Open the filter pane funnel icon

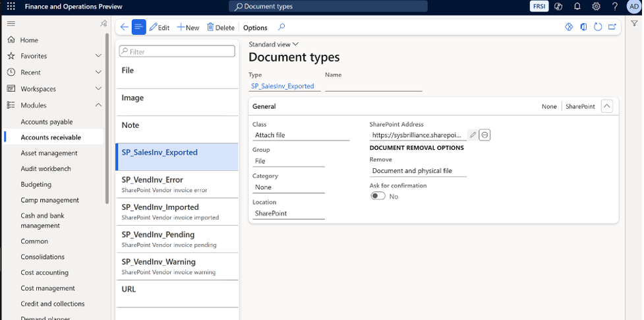click(x=635, y=23)
